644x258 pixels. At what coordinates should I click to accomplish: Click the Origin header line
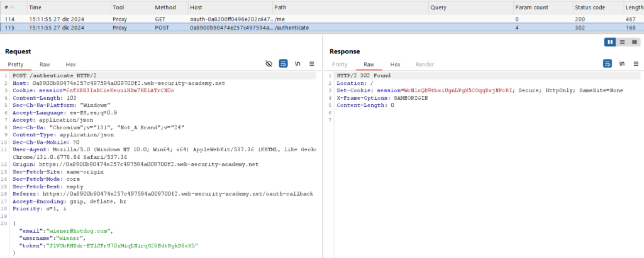point(136,164)
